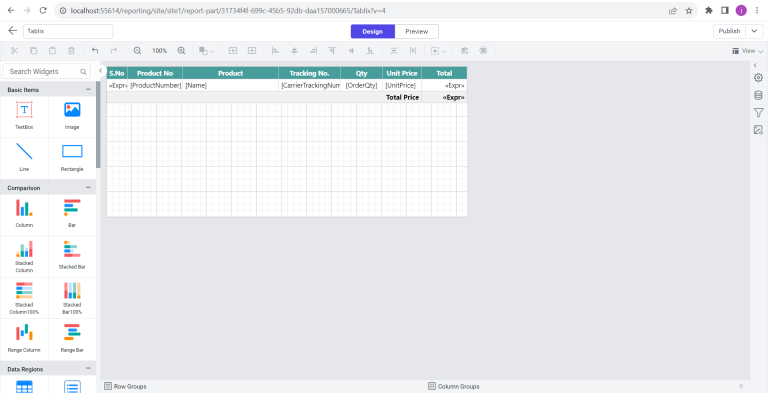This screenshot has height=393, width=768.
Task: Click the distribute vertically icon
Action: tap(394, 50)
